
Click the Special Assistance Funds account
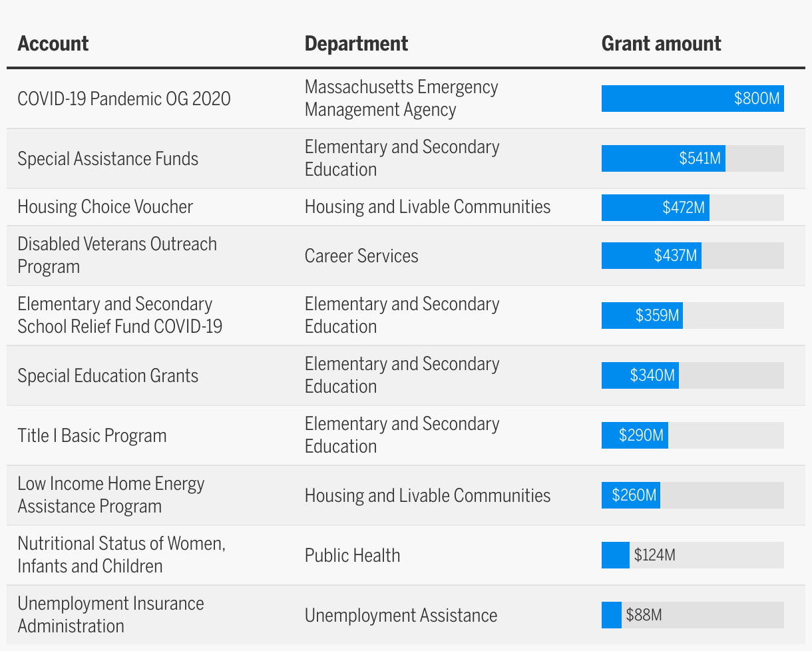tap(108, 159)
